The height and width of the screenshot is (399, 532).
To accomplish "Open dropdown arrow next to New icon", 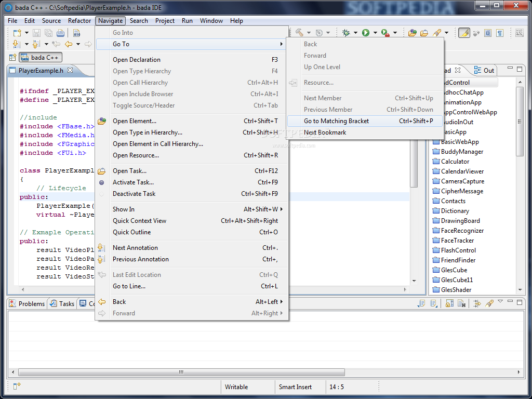I will tap(26, 33).
